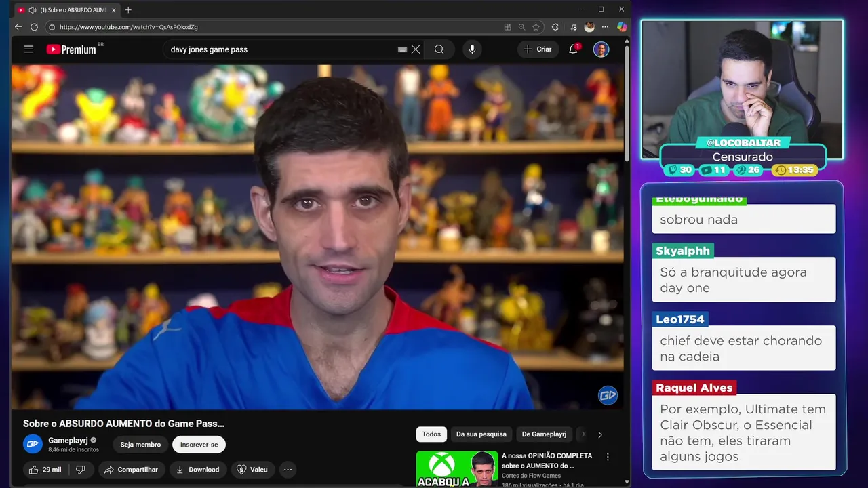Click the @LOCOBALTAR overlay label

click(743, 143)
